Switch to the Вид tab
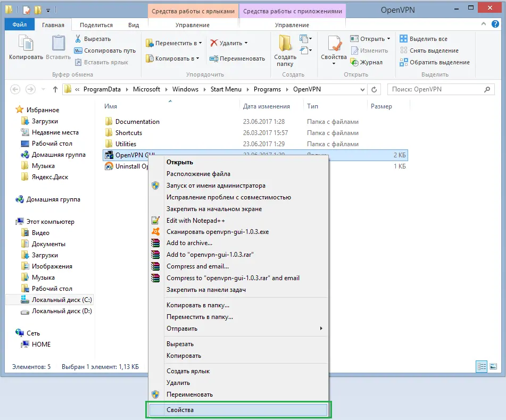 coord(133,25)
